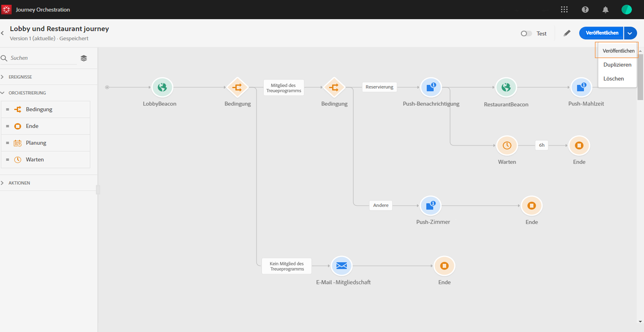This screenshot has width=644, height=332.
Task: Open the pencil edit properties icon
Action: pos(567,33)
